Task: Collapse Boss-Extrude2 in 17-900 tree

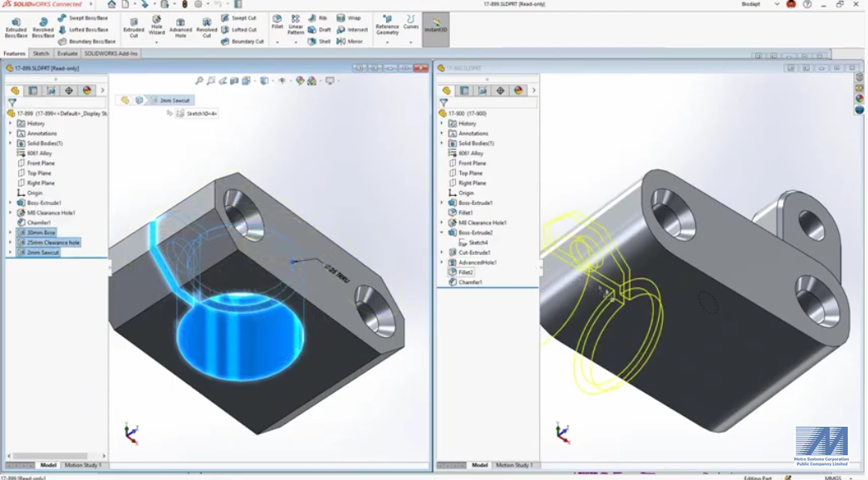Action: (x=442, y=233)
